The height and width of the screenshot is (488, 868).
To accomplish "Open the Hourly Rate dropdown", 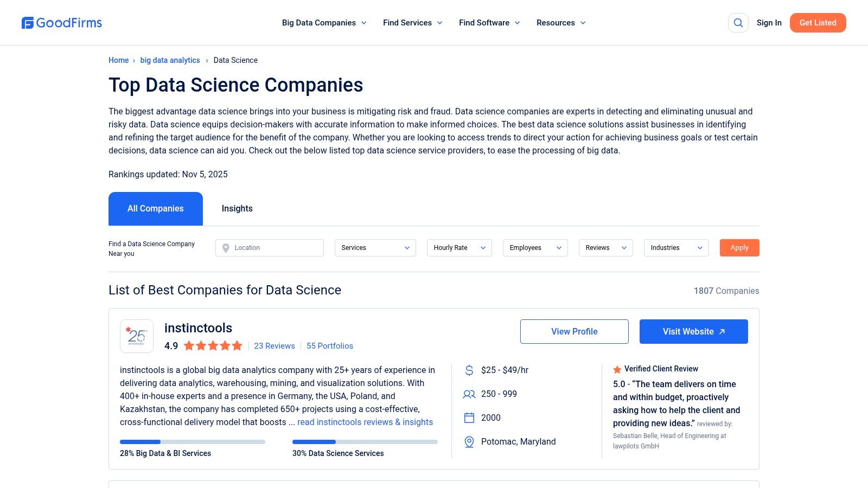I will (x=459, y=248).
